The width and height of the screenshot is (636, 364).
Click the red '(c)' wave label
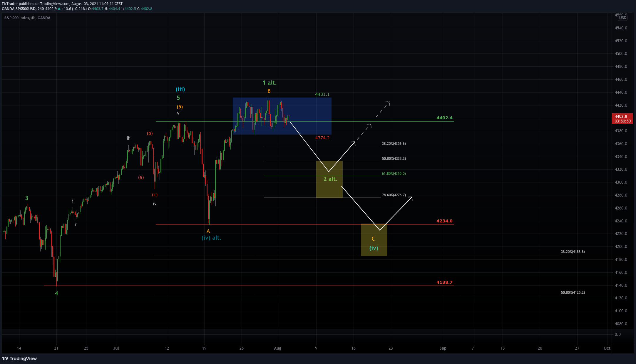point(155,194)
